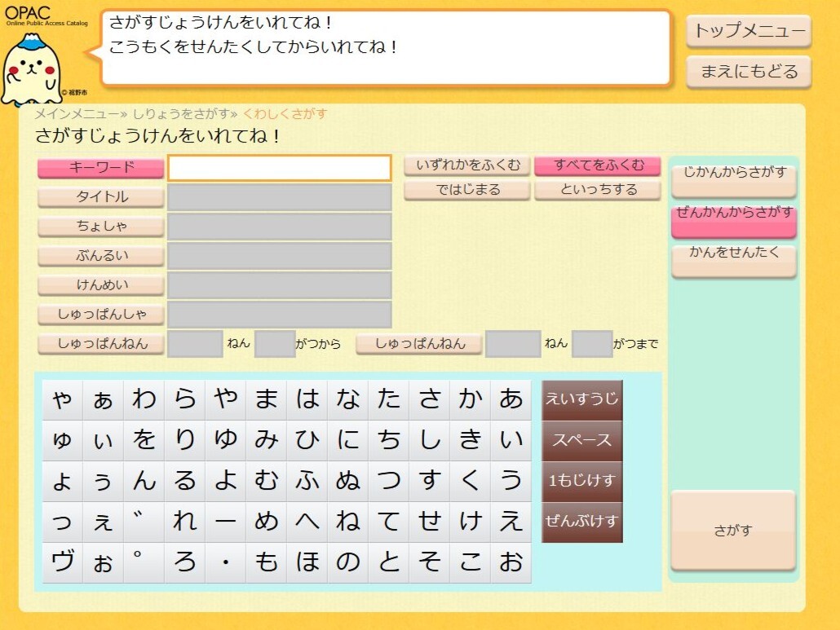Click the まえにもどる button
This screenshot has height=630, width=840.
(x=749, y=72)
